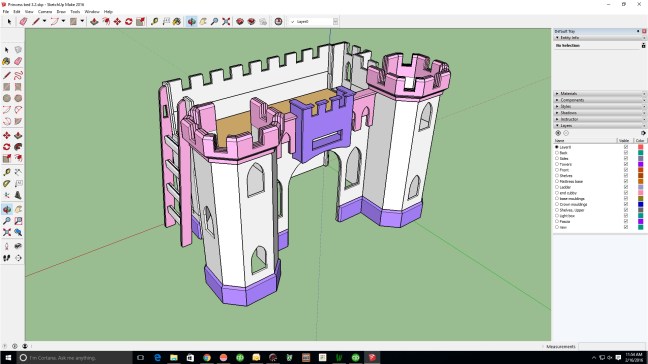Click Add Layer plus icon
Image resolution: width=648 pixels, height=364 pixels.
pyautogui.click(x=558, y=133)
